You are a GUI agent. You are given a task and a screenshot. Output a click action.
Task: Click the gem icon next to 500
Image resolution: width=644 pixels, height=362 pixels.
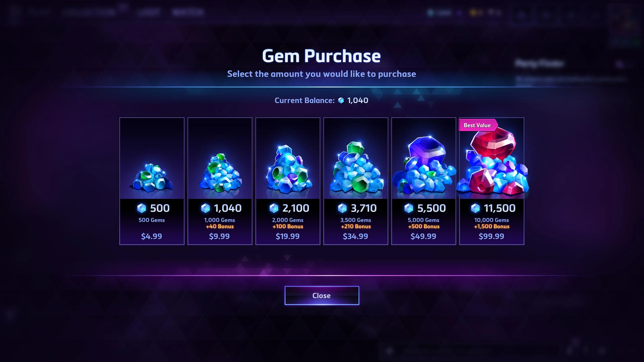(142, 208)
